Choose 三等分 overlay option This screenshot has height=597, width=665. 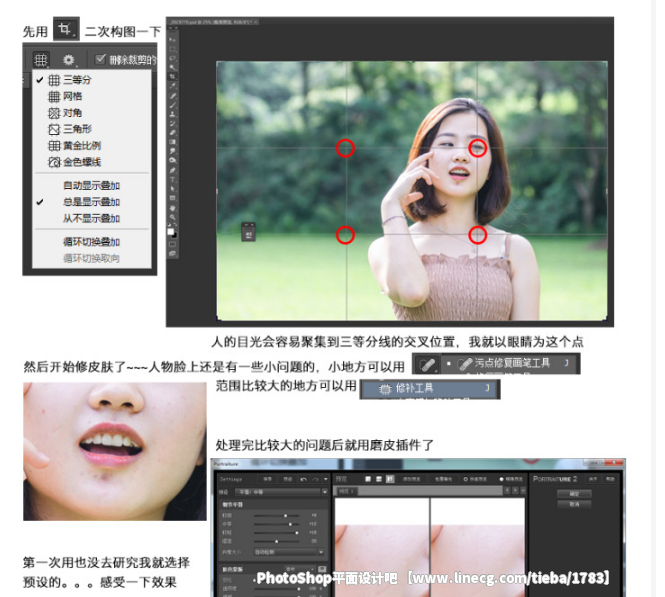pos(92,80)
